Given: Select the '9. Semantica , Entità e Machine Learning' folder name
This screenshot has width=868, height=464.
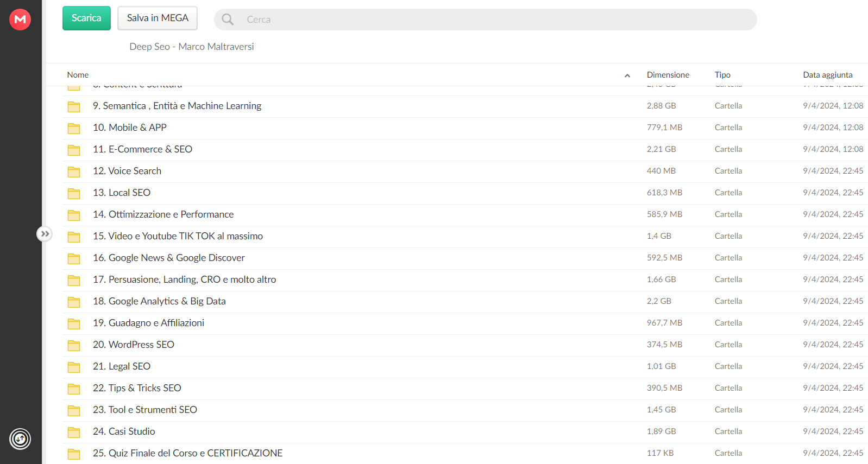Looking at the screenshot, I should point(177,106).
